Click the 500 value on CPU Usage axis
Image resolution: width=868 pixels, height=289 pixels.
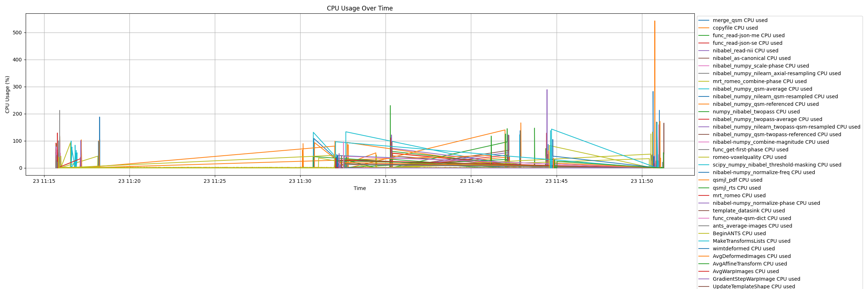click(x=17, y=33)
